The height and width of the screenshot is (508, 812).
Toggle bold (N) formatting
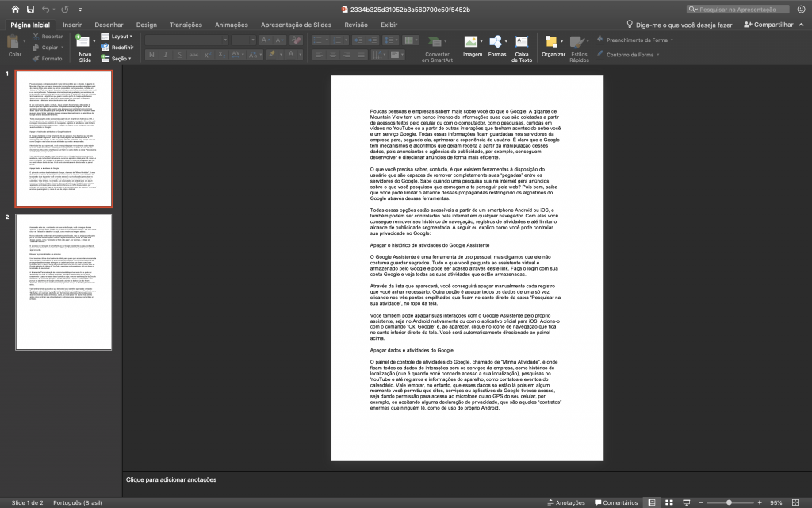pos(151,55)
